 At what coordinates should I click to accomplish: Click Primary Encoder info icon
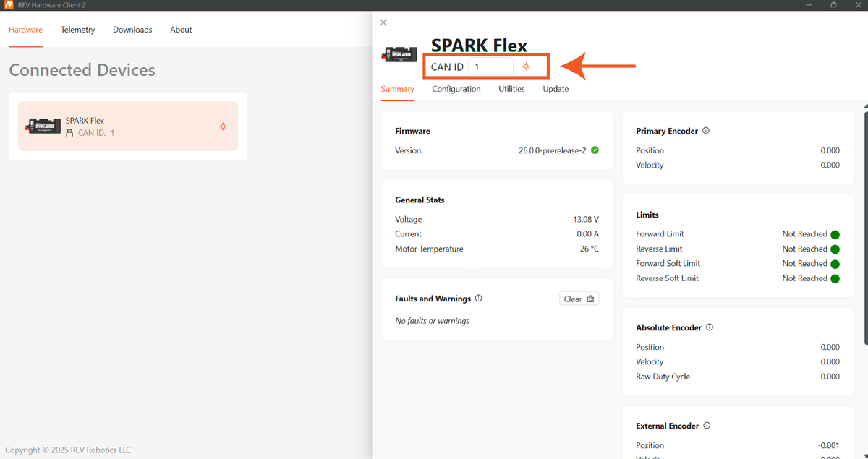pyautogui.click(x=706, y=131)
